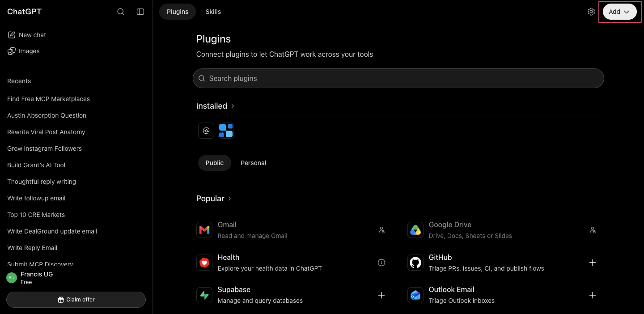The width and height of the screenshot is (644, 314).
Task: Open the Supabase plugin title
Action: tap(234, 289)
